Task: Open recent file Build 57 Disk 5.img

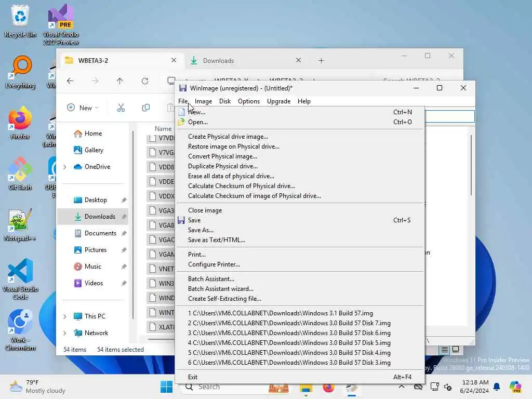Action: pos(300,342)
